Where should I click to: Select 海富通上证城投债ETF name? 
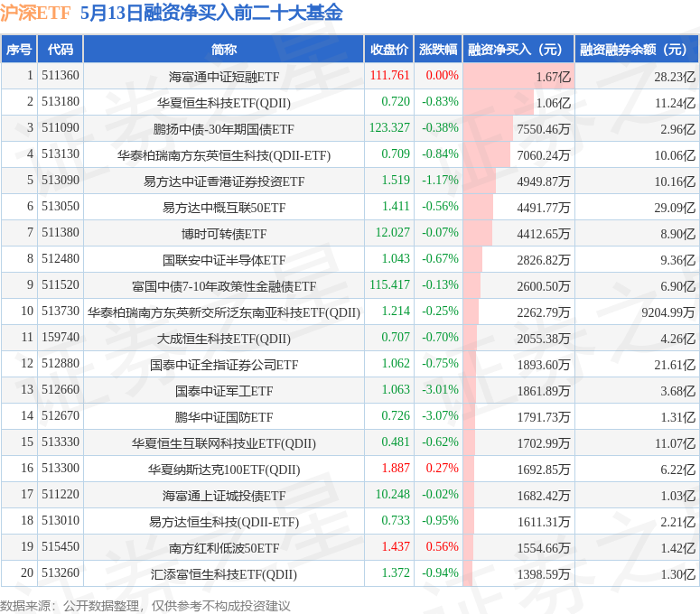[x=224, y=497]
